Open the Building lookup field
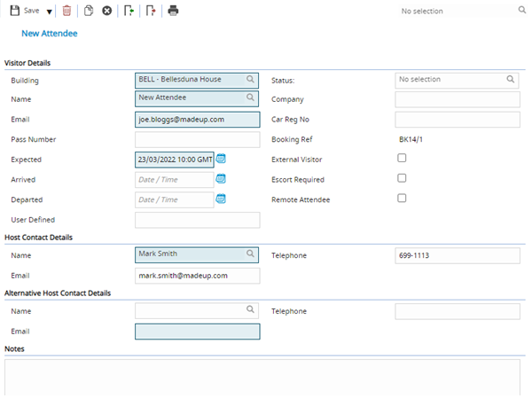 click(x=251, y=80)
